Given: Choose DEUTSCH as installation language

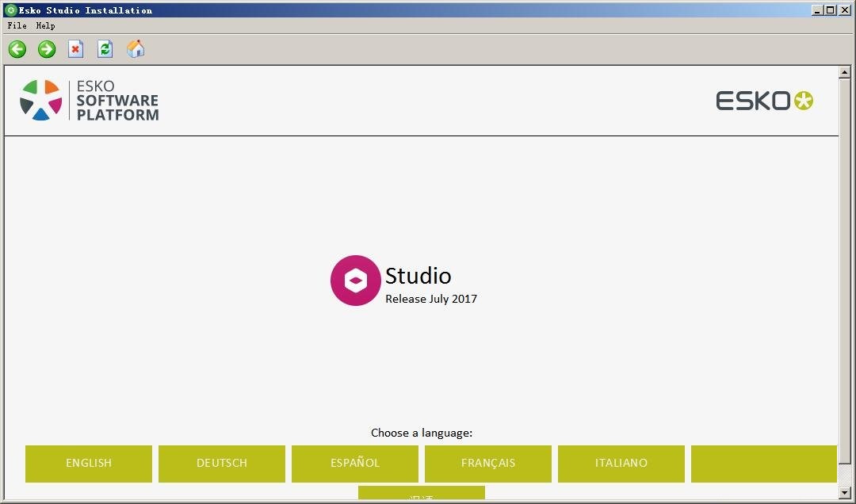Looking at the screenshot, I should [222, 464].
